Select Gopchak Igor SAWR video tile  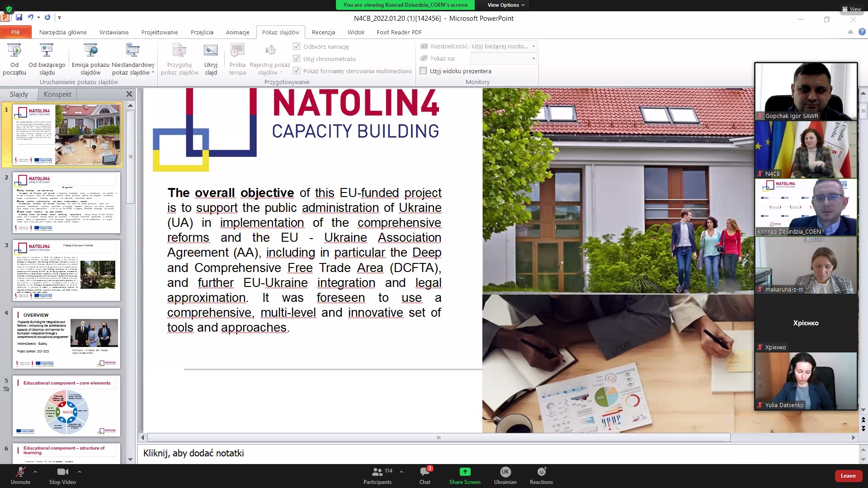[806, 91]
